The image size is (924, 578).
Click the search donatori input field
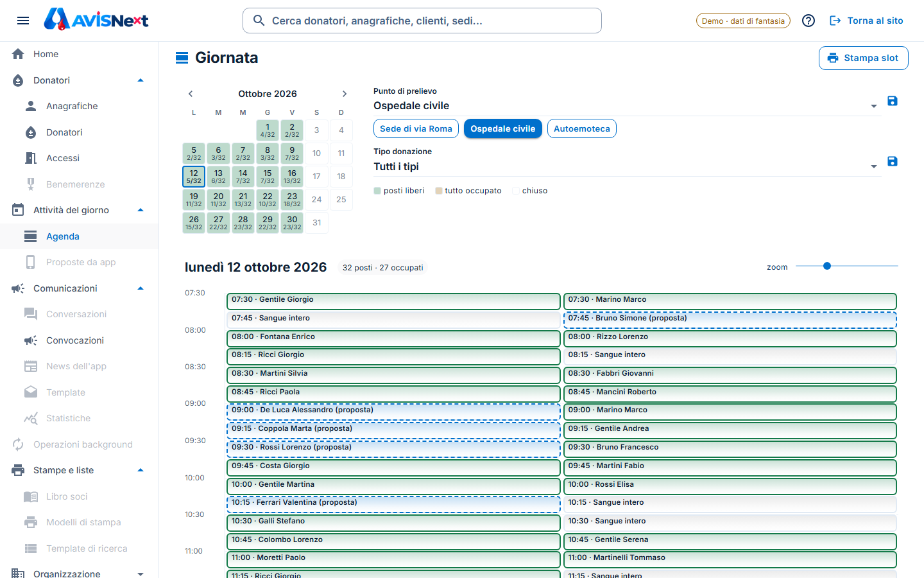[422, 21]
